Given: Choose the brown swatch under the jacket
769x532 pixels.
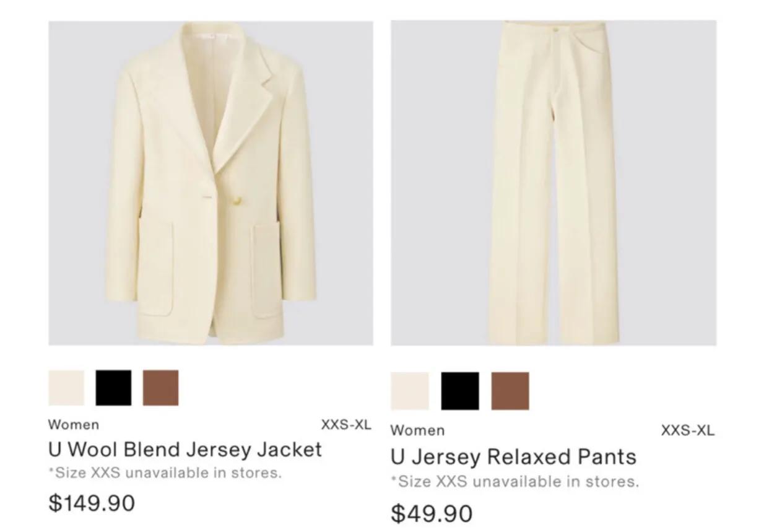Looking at the screenshot, I should click(x=161, y=388).
